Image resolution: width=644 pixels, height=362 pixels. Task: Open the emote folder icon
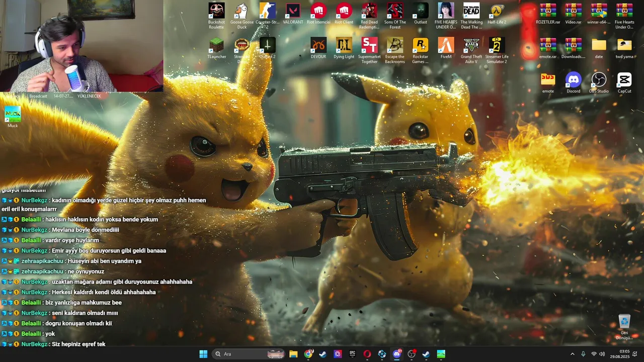coord(548,83)
